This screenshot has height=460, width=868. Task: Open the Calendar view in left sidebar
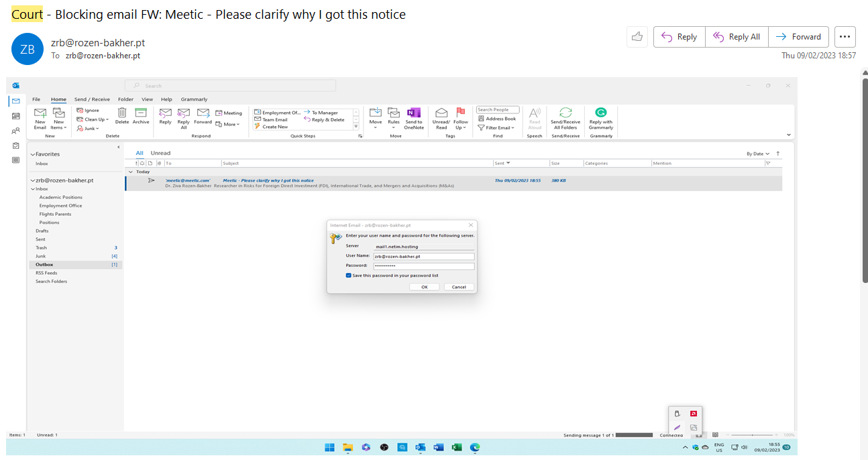[16, 115]
